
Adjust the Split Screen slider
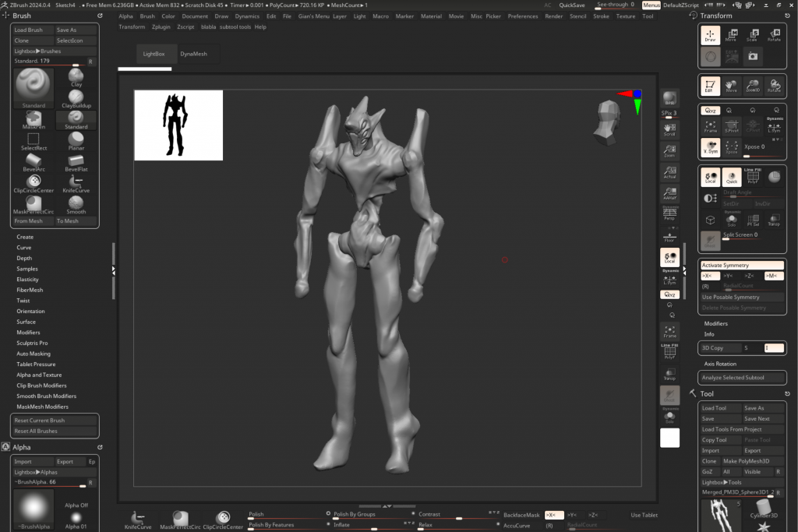coord(752,235)
